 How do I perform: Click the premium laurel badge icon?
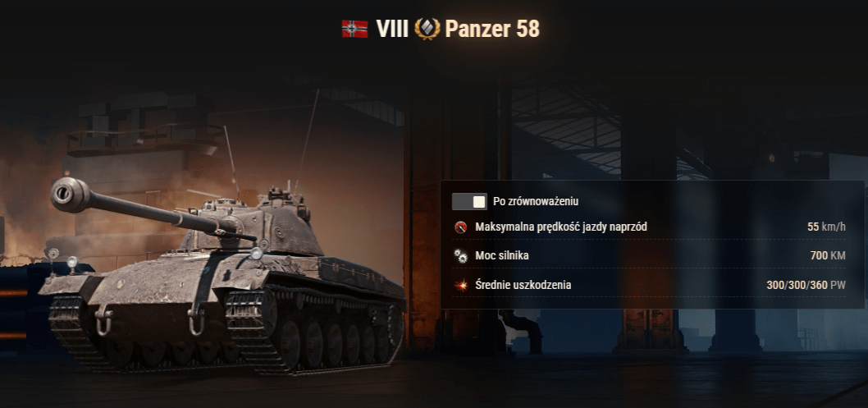pyautogui.click(x=427, y=29)
